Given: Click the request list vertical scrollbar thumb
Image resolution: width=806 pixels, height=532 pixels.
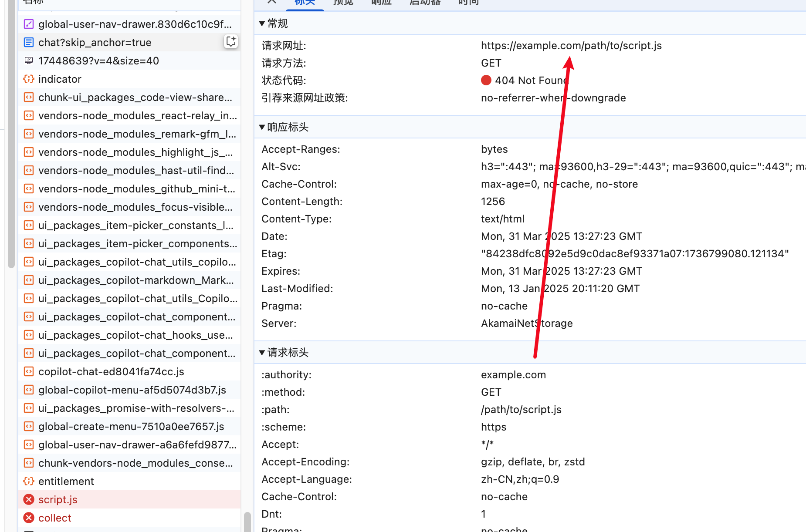Looking at the screenshot, I should point(247,522).
